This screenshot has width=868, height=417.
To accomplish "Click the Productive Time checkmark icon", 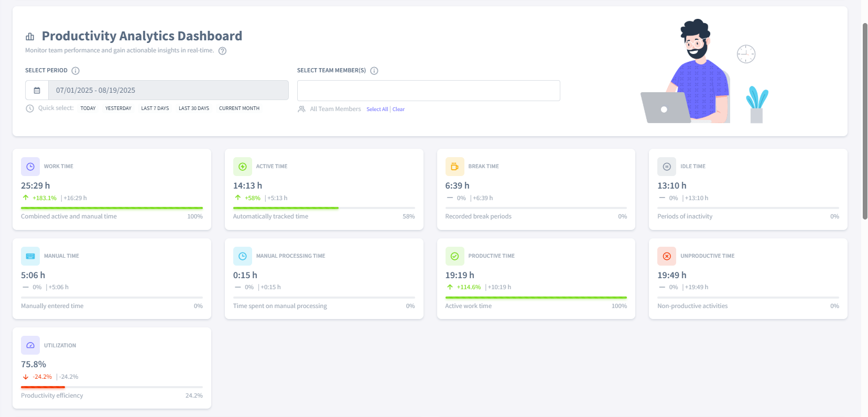I will [454, 256].
